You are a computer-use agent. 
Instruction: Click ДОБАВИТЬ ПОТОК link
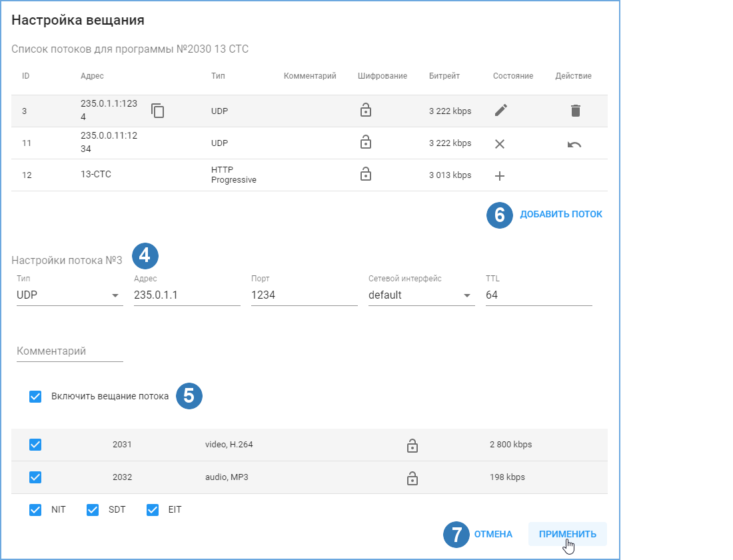(x=561, y=214)
